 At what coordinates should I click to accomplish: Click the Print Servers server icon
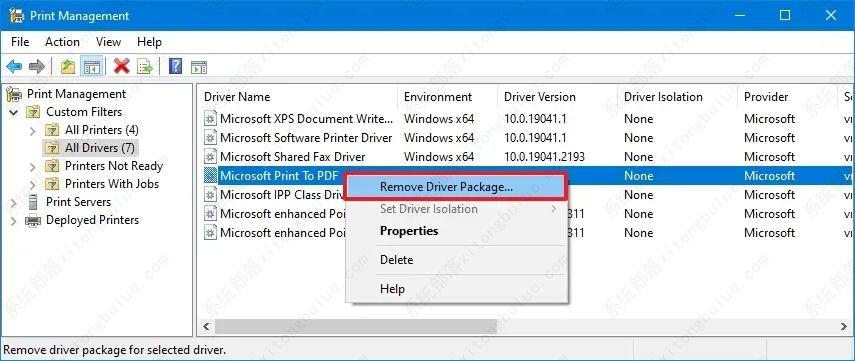(33, 202)
